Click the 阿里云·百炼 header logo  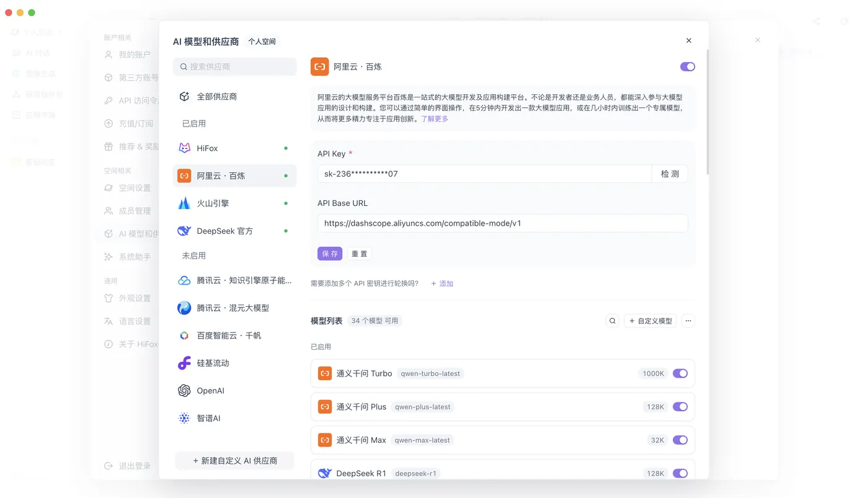(320, 66)
